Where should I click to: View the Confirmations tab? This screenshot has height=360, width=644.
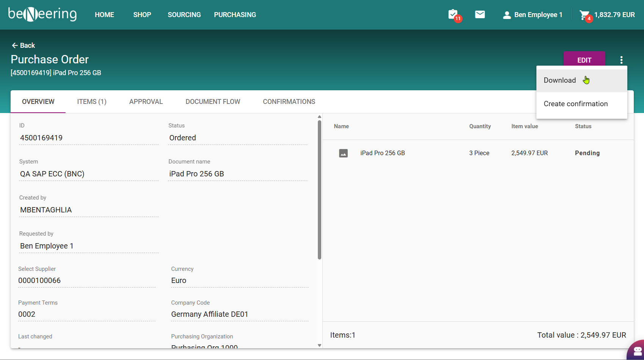(289, 102)
